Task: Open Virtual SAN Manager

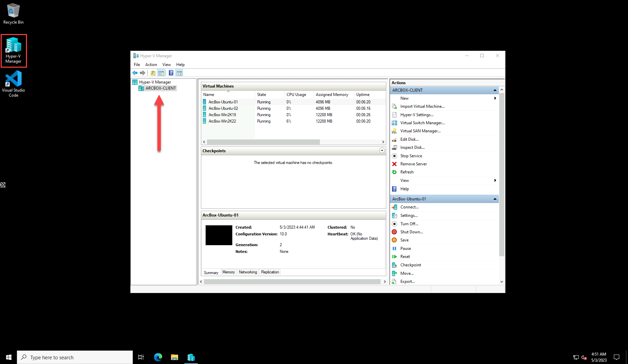Action: tap(420, 131)
